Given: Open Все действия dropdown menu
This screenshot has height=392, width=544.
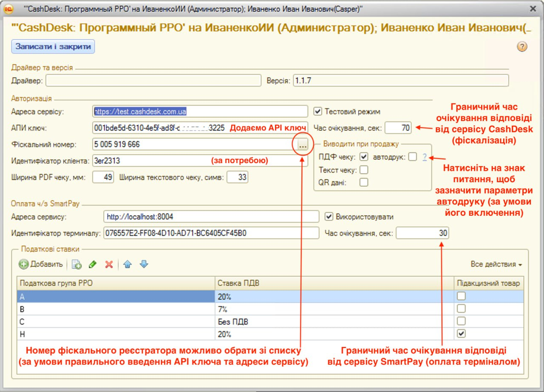Looking at the screenshot, I should click(496, 264).
